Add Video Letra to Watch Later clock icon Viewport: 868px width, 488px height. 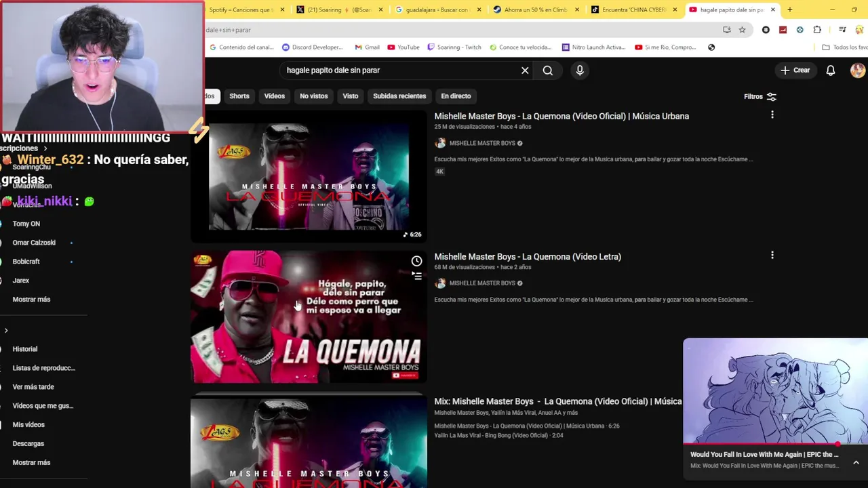click(x=416, y=261)
